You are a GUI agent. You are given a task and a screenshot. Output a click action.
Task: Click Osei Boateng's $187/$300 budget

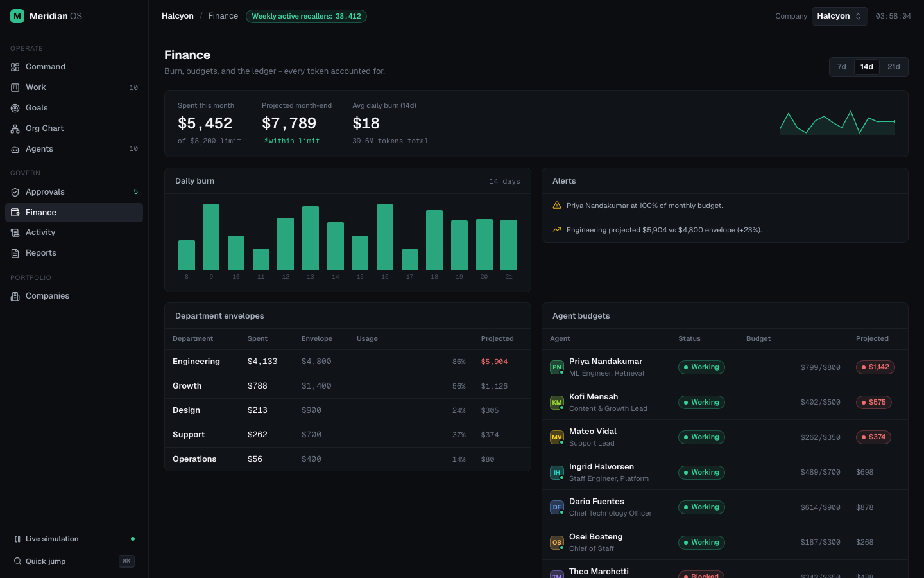coord(820,543)
